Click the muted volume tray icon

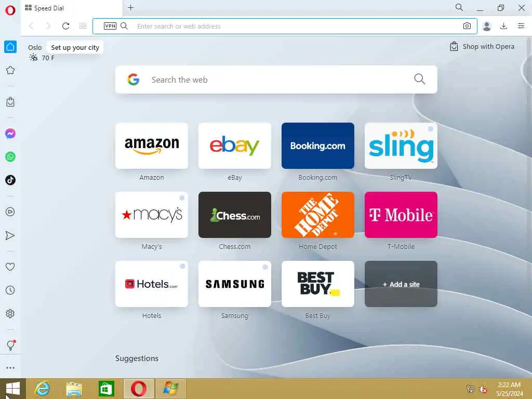pos(483,389)
